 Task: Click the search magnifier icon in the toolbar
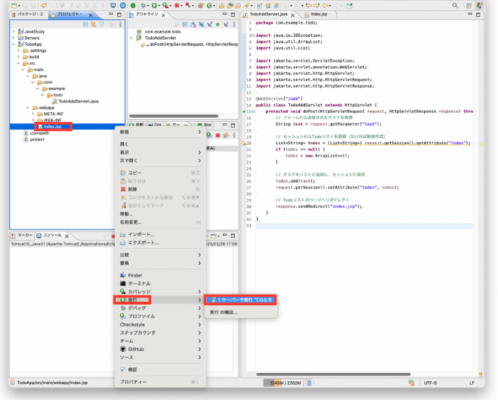click(455, 5)
